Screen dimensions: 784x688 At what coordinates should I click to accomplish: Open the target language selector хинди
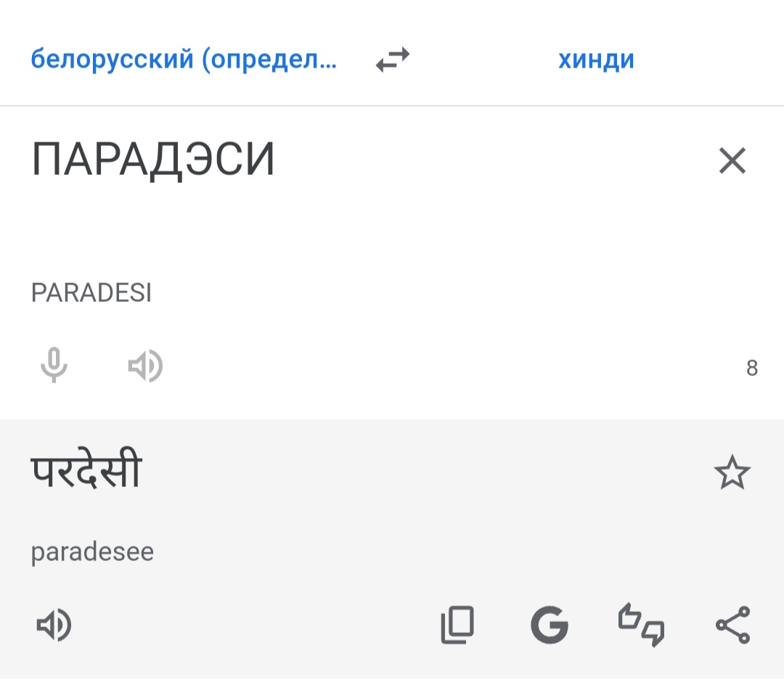coord(596,60)
